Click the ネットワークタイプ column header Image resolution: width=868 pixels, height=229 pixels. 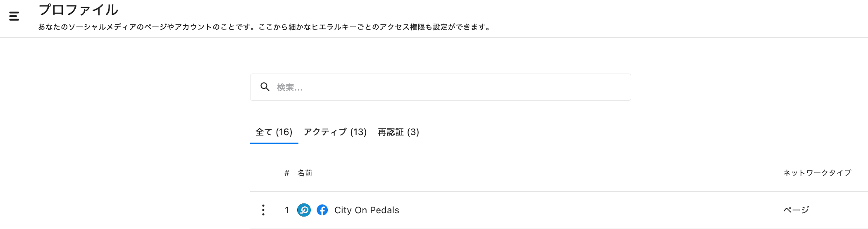click(817, 173)
